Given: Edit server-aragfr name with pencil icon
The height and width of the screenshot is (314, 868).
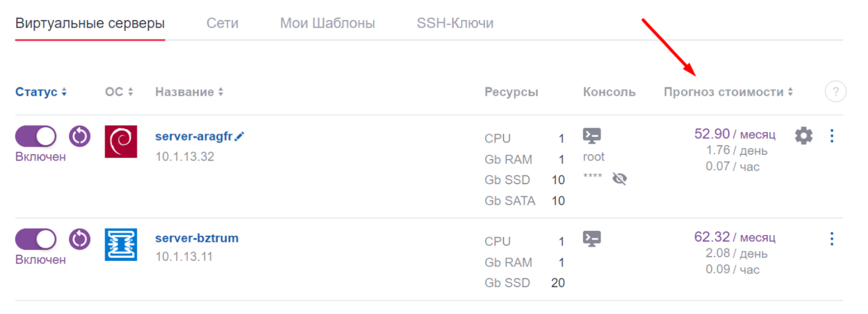Looking at the screenshot, I should 240,136.
